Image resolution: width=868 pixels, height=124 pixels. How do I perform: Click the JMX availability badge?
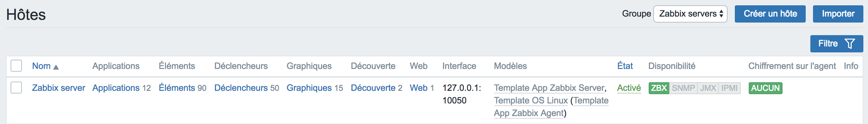pyautogui.click(x=708, y=88)
